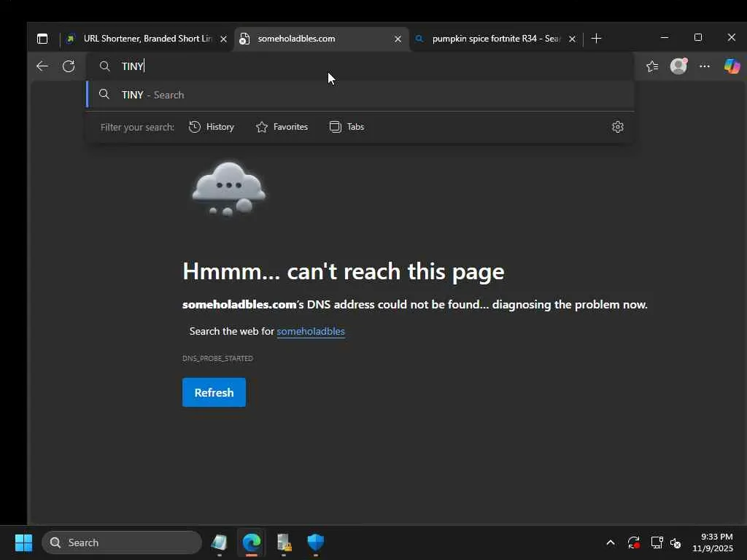Switch to someholadbles.com tab
This screenshot has width=747, height=560.
click(322, 39)
